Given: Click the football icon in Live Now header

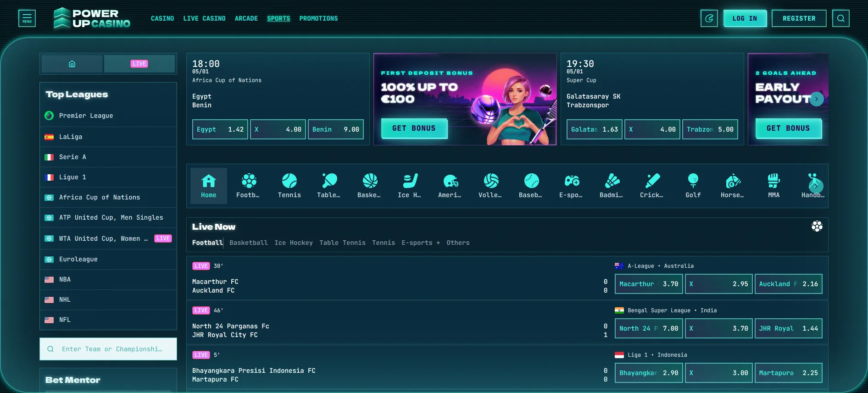Looking at the screenshot, I should [817, 226].
